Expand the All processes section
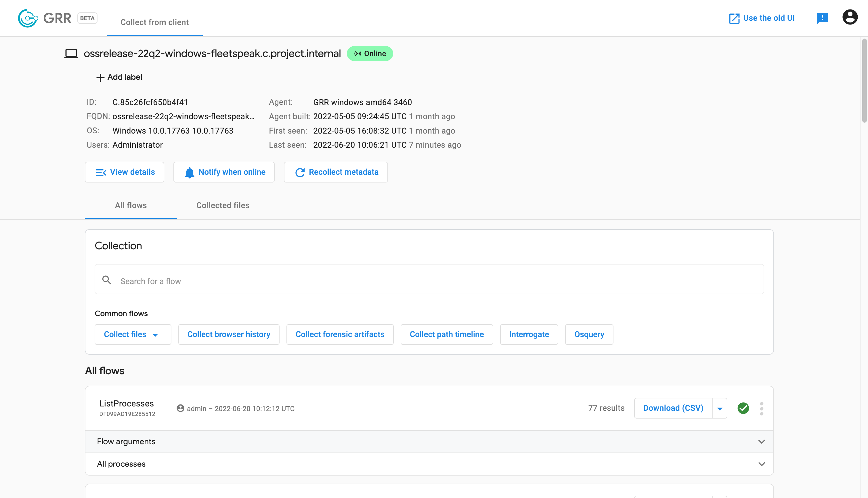 tap(429, 463)
